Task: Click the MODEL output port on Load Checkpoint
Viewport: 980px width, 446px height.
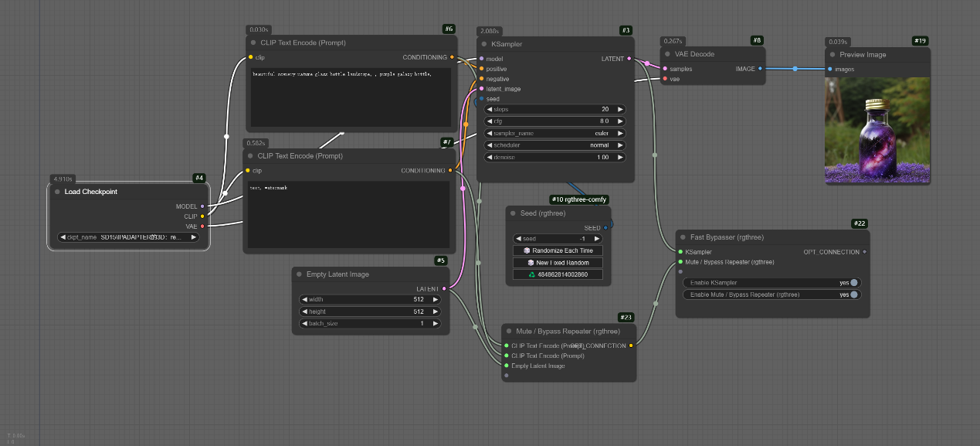Action: [x=202, y=206]
